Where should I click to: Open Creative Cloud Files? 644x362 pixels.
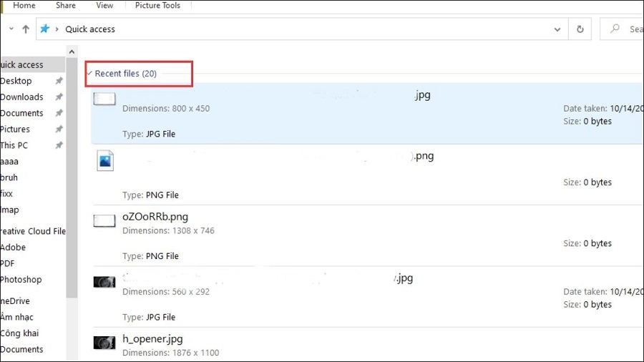(33, 231)
